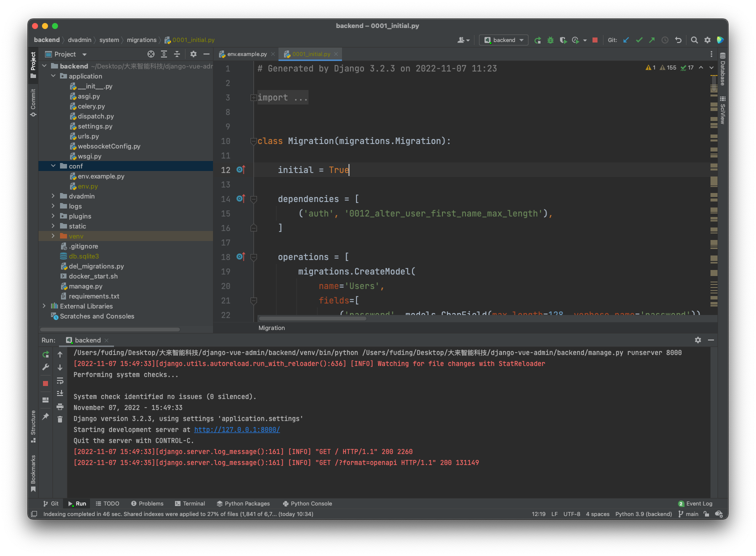Open the Python Console tab
Screen dimensions: 756x556
tap(307, 503)
